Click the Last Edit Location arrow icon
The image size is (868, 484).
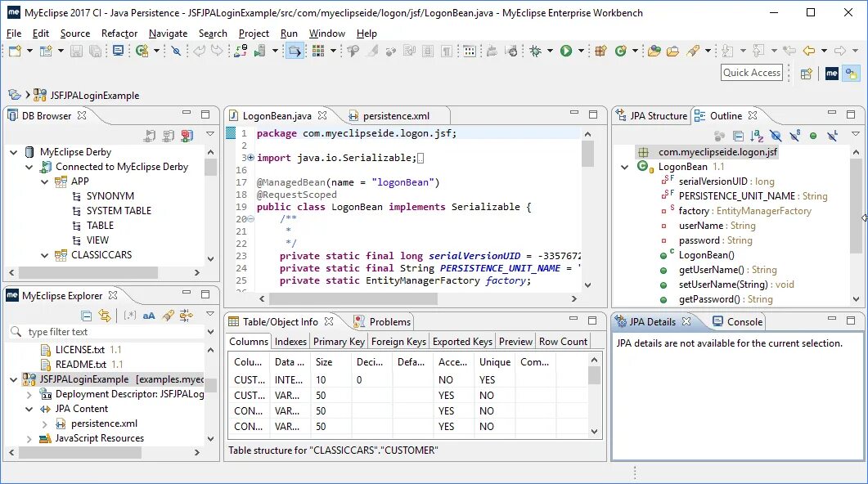pos(789,51)
